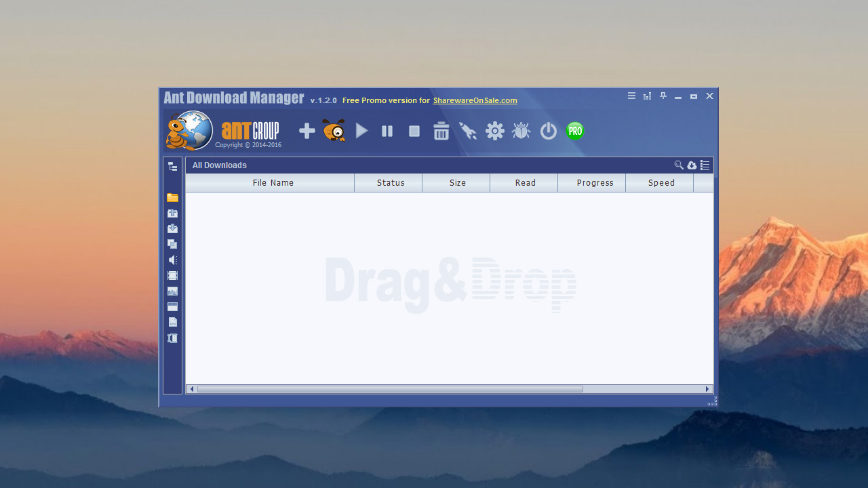868x488 pixels.
Task: Click the rocket icon in the toolbar
Action: [468, 131]
